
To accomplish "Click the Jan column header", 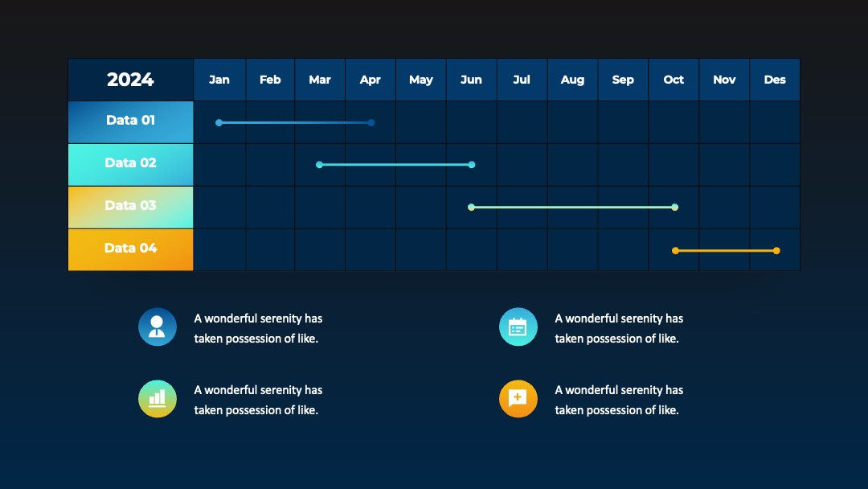I will [219, 79].
